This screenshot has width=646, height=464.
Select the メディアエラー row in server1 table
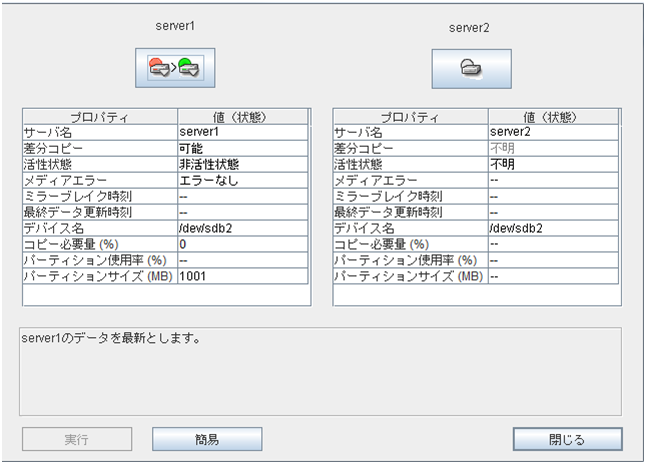click(x=99, y=179)
